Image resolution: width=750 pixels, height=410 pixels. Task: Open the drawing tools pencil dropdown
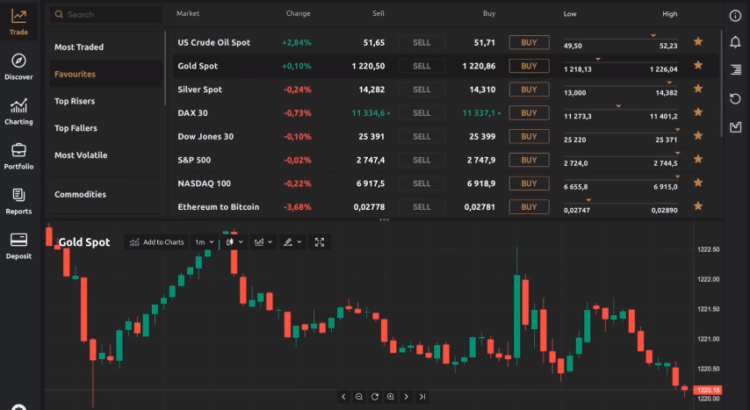(x=291, y=242)
